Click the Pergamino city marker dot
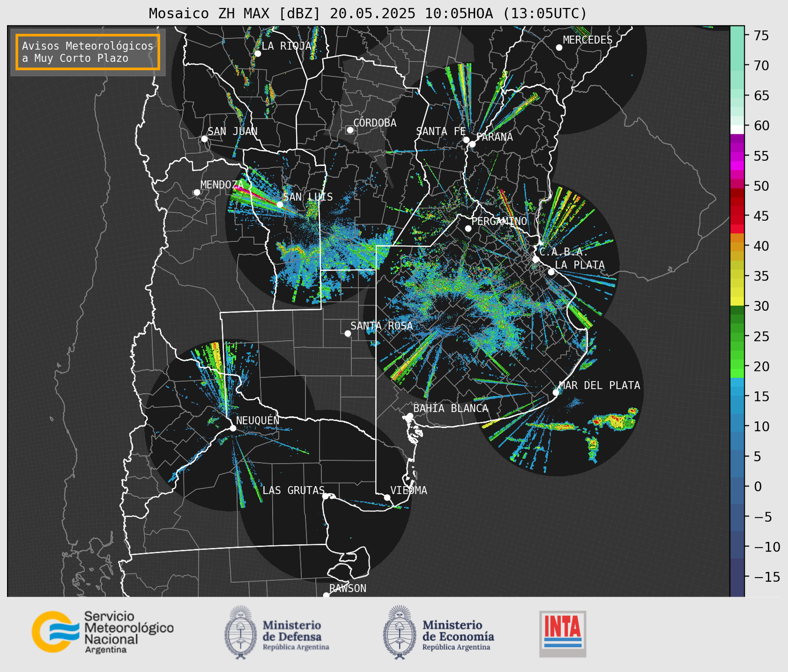This screenshot has height=672, width=788. click(468, 229)
